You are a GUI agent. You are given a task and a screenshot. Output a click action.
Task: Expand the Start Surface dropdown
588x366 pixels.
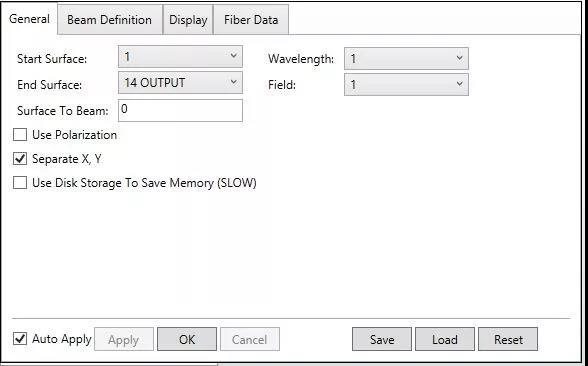(x=180, y=57)
